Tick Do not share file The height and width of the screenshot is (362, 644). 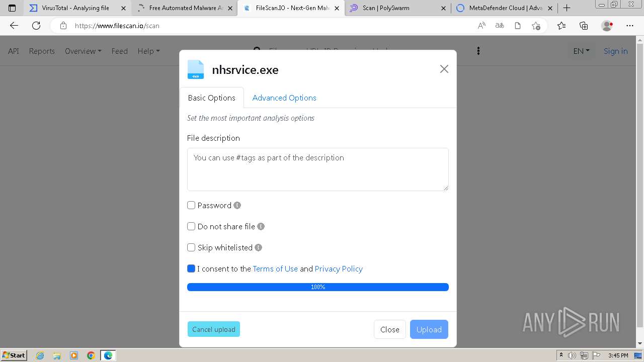191,226
